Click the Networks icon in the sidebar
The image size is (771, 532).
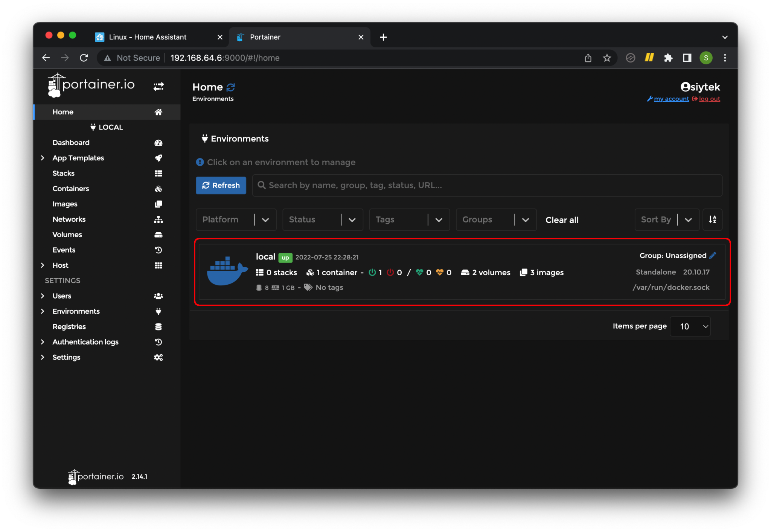[158, 219]
